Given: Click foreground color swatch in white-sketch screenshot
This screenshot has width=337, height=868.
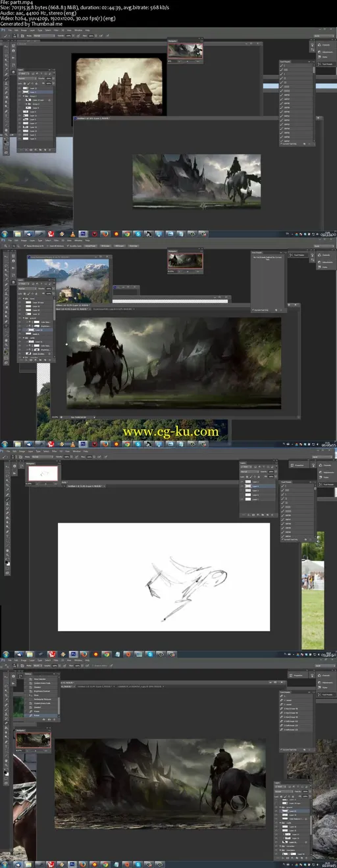Looking at the screenshot, I should [6, 562].
